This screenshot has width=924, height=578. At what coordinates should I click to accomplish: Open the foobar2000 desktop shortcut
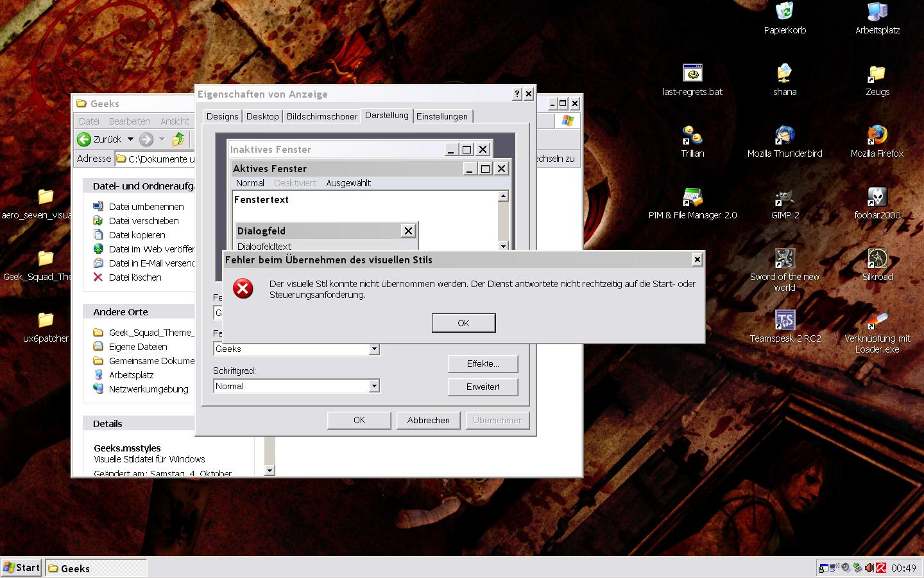pos(877,198)
